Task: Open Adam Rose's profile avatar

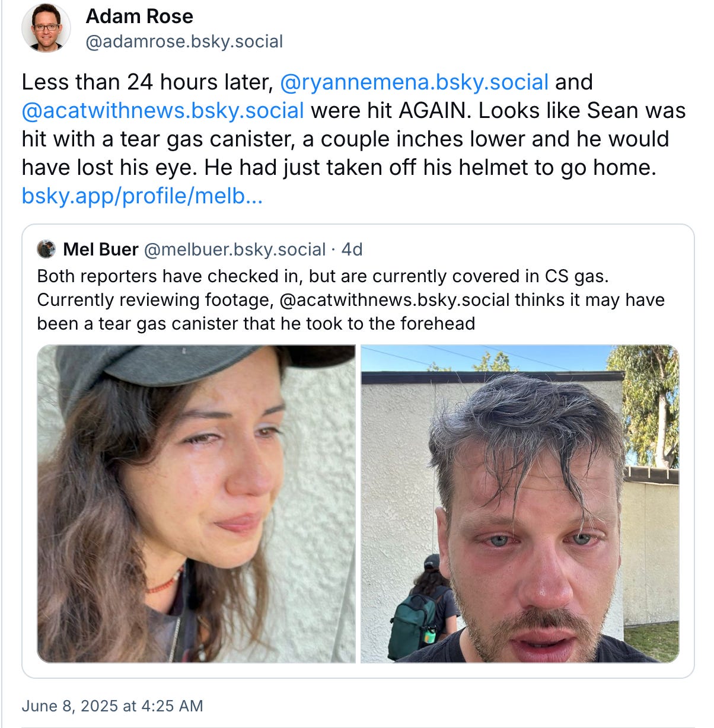Action: point(46,28)
